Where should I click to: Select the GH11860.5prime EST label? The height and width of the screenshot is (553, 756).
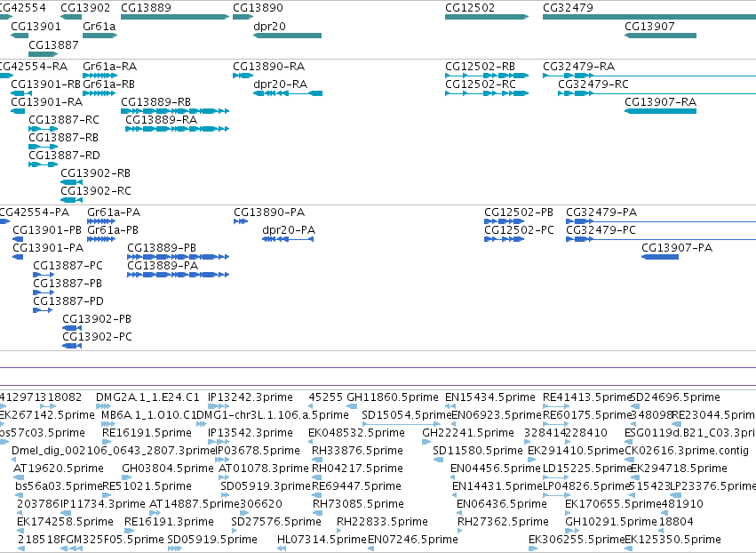[x=393, y=397]
